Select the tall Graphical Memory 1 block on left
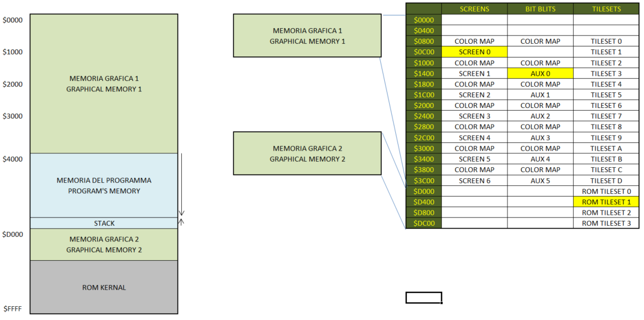Image resolution: width=644 pixels, height=320 pixels. (x=104, y=84)
